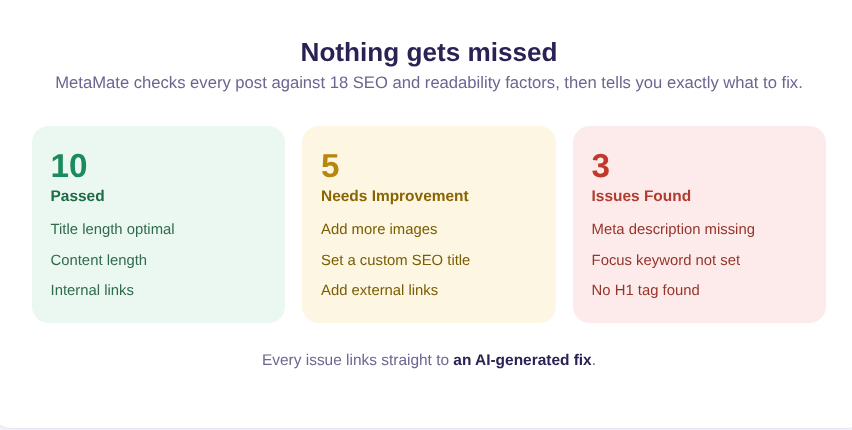Viewport: 852px width, 430px height.
Task: Click the green number 10
Action: (69, 166)
